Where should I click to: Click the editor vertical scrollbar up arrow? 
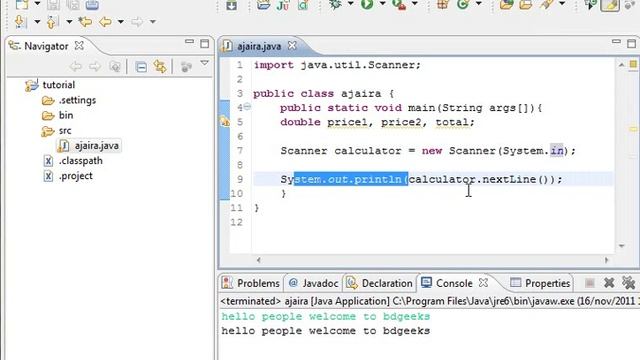coord(621,65)
